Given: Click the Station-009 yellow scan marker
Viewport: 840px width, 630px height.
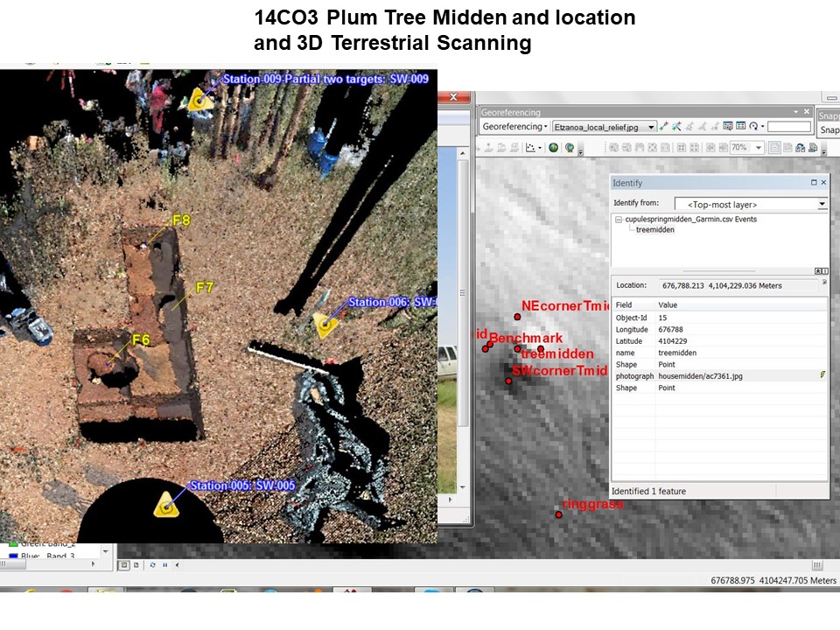Looking at the screenshot, I should pyautogui.click(x=200, y=100).
